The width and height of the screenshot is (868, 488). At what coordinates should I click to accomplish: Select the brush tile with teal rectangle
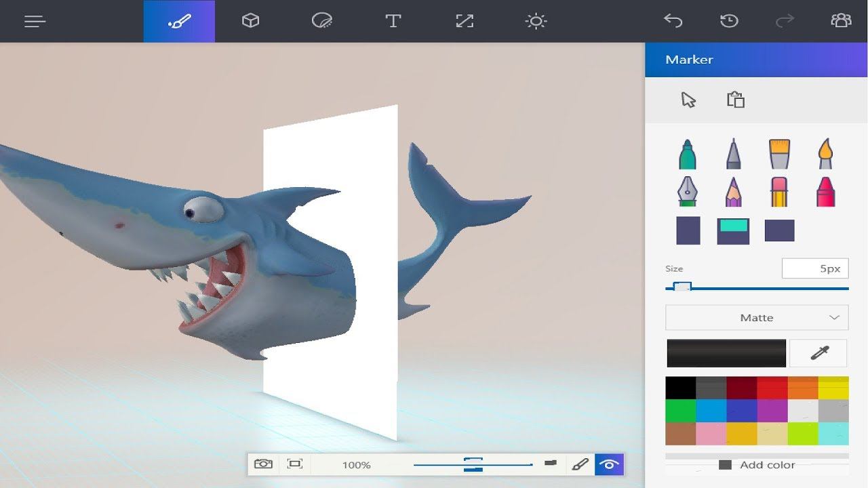coord(733,231)
